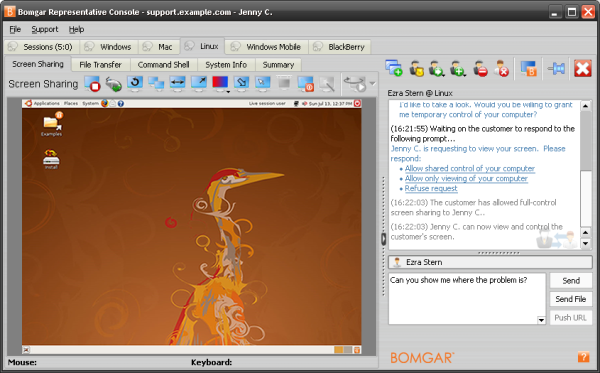Open the red-blue color quality picker
The width and height of the screenshot is (600, 373).
click(x=221, y=84)
